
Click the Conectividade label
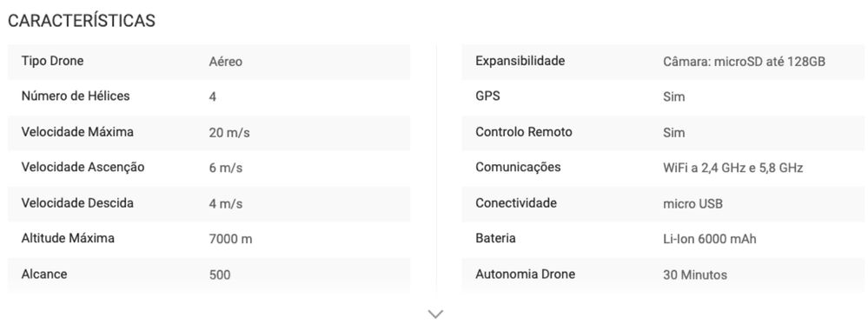pyautogui.click(x=516, y=203)
